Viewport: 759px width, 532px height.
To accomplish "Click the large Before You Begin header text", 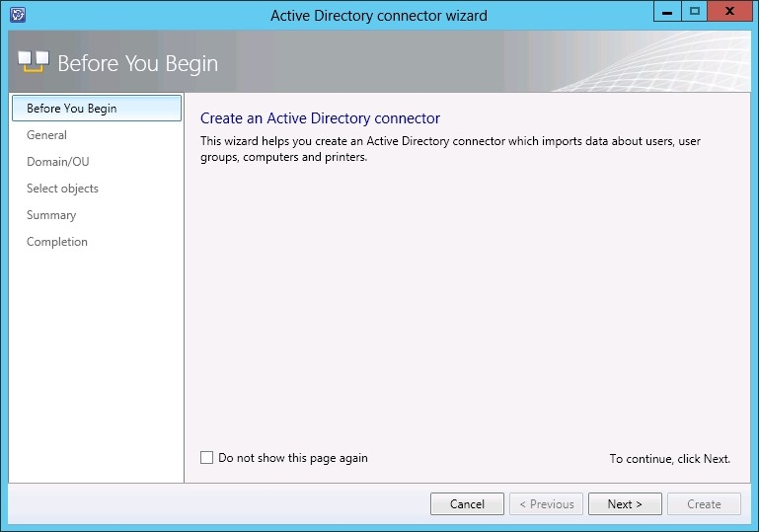I will coord(137,63).
